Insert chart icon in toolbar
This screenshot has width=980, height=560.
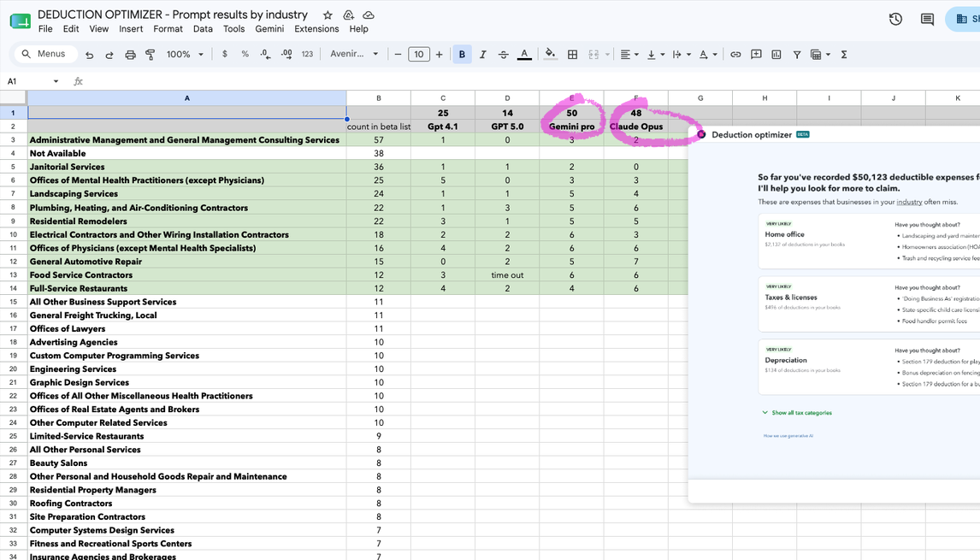(776, 55)
